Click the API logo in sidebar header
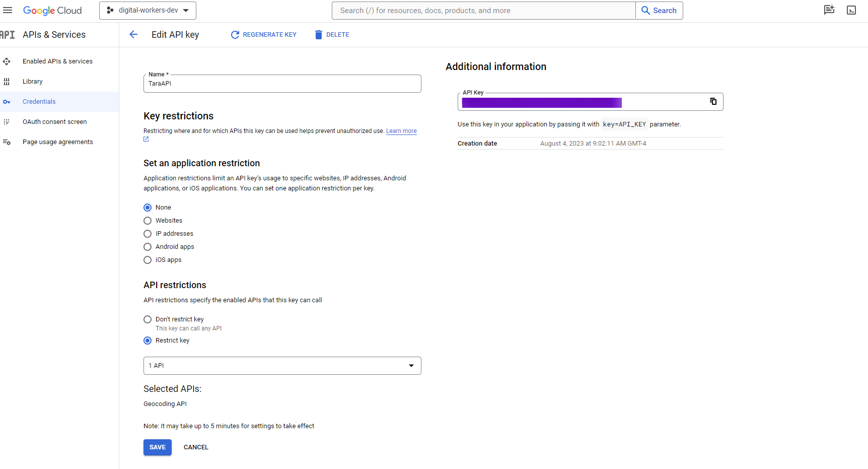This screenshot has width=868, height=469. click(8, 35)
